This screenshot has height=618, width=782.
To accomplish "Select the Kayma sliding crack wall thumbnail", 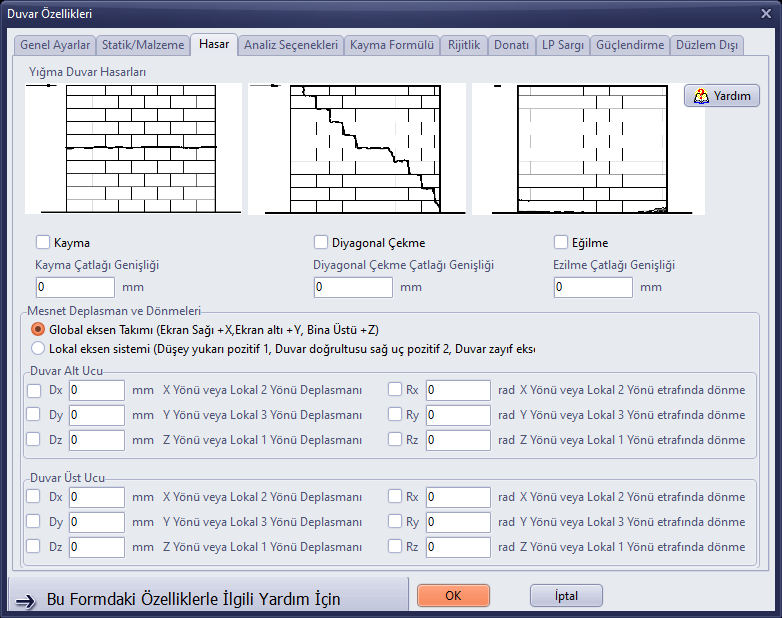I will (x=133, y=149).
